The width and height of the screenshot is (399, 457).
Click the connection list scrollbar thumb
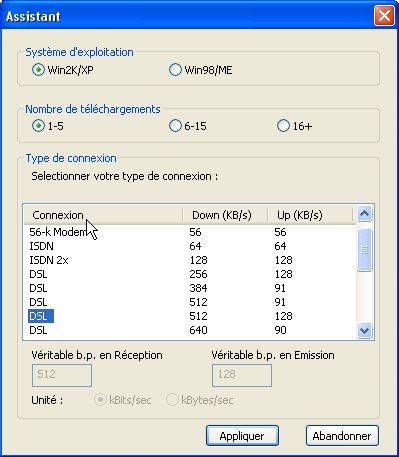364,250
